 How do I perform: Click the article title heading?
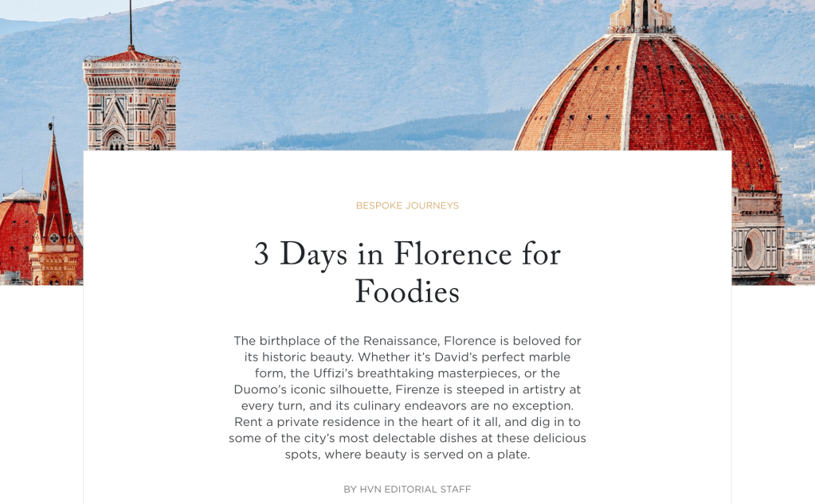[x=407, y=272]
